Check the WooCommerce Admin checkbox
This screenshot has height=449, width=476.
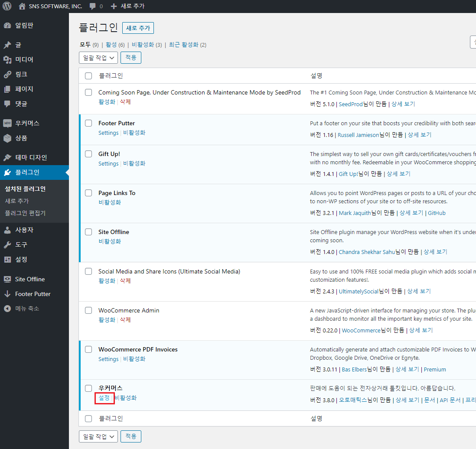(88, 310)
